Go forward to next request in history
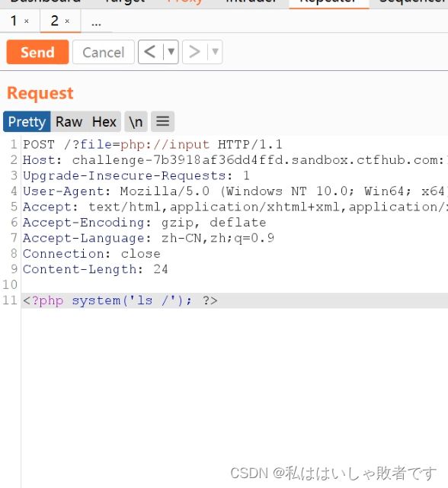 click(x=194, y=52)
